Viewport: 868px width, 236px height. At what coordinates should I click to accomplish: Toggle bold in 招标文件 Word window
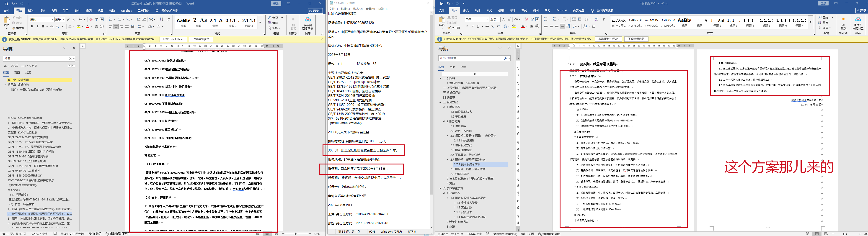[x=32, y=26]
